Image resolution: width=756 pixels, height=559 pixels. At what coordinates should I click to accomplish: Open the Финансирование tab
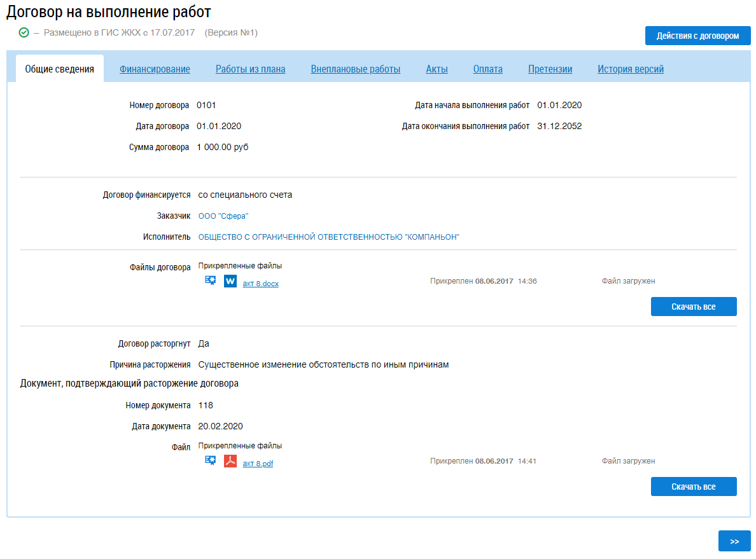point(155,69)
